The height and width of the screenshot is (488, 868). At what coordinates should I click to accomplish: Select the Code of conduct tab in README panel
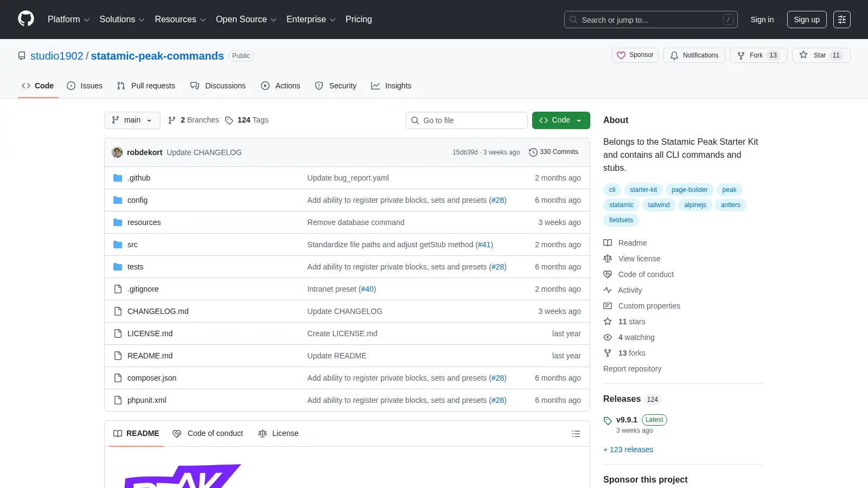[x=208, y=434]
